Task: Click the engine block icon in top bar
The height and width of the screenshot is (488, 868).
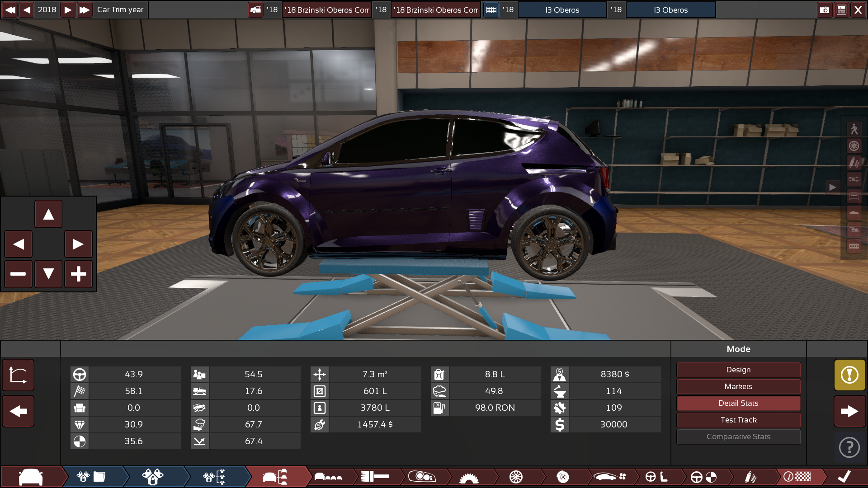Action: [491, 9]
